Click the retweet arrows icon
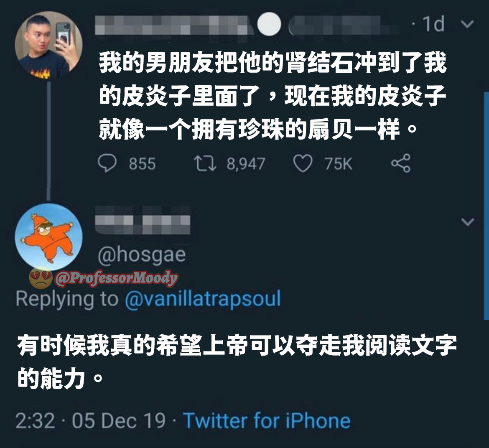The image size is (489, 448). click(x=205, y=163)
